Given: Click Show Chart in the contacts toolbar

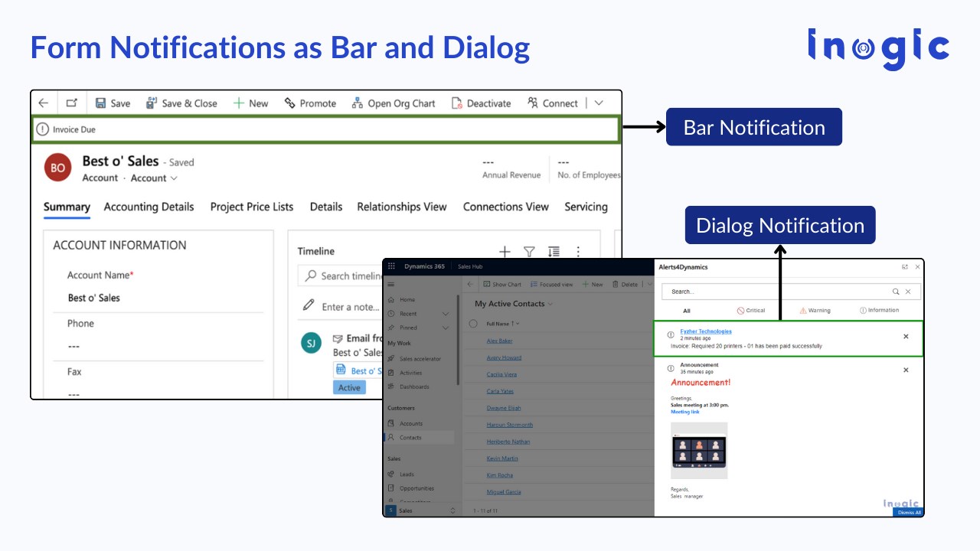Looking at the screenshot, I should [501, 284].
